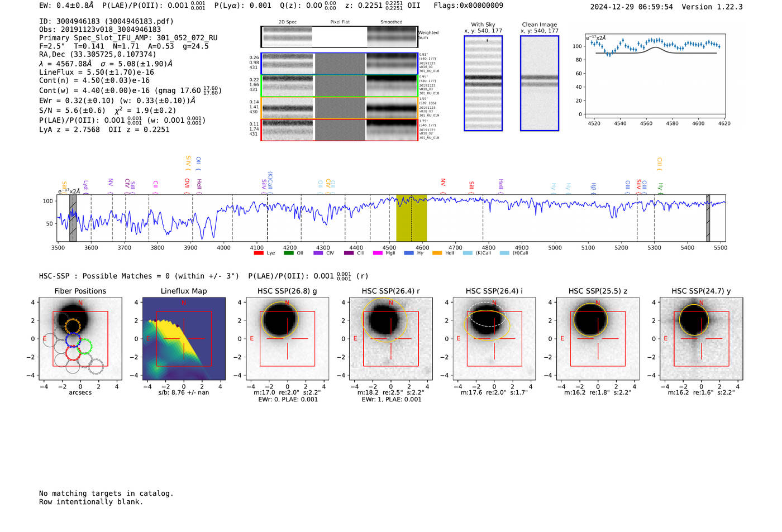Image resolution: width=782 pixels, height=532 pixels.
Task: Click the yellow highlighted band in the spectrum
Action: tap(412, 218)
